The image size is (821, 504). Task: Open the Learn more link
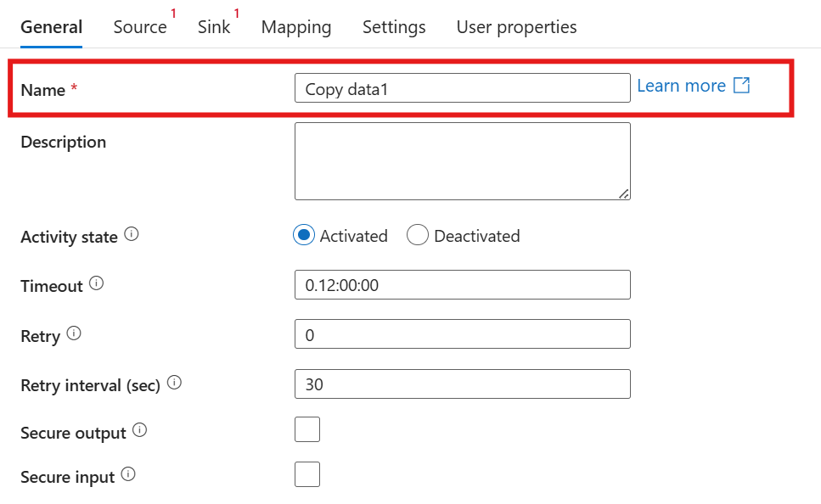tap(681, 86)
